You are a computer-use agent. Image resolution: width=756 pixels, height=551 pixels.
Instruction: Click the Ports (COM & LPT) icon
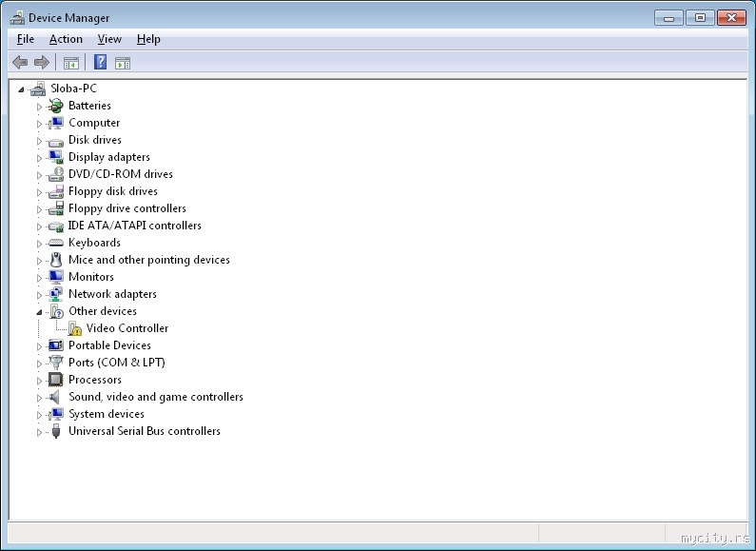56,363
